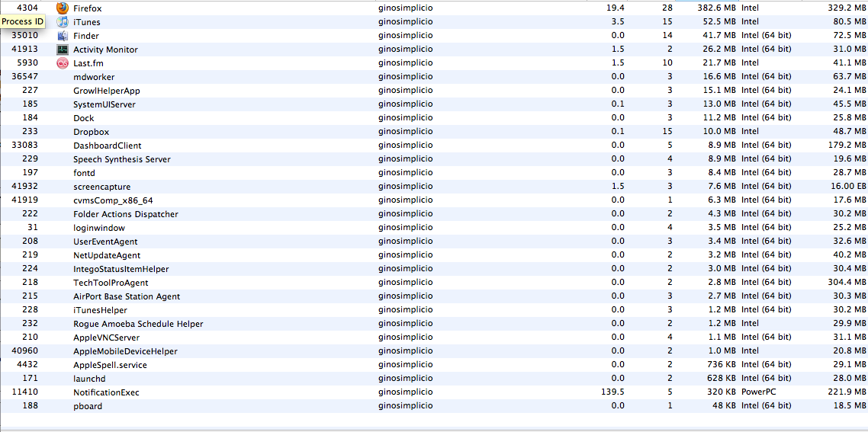868x432 pixels.
Task: Click the Finder icon in the list
Action: click(63, 36)
